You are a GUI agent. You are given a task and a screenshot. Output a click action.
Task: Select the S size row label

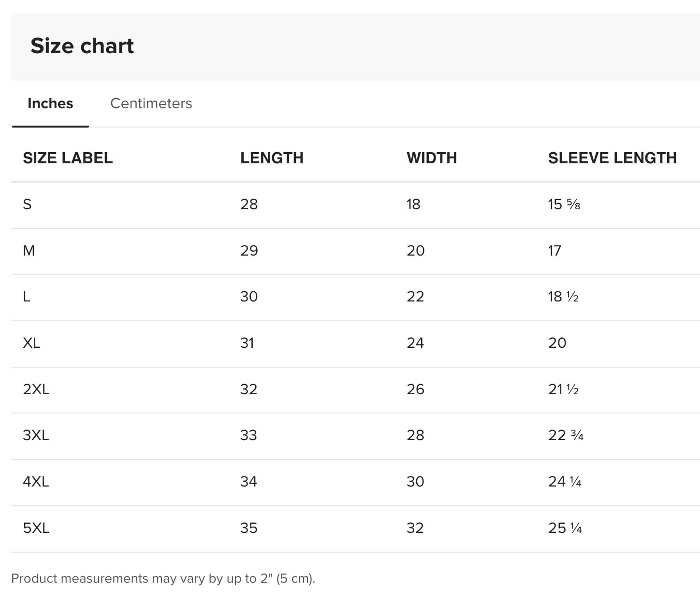click(27, 204)
